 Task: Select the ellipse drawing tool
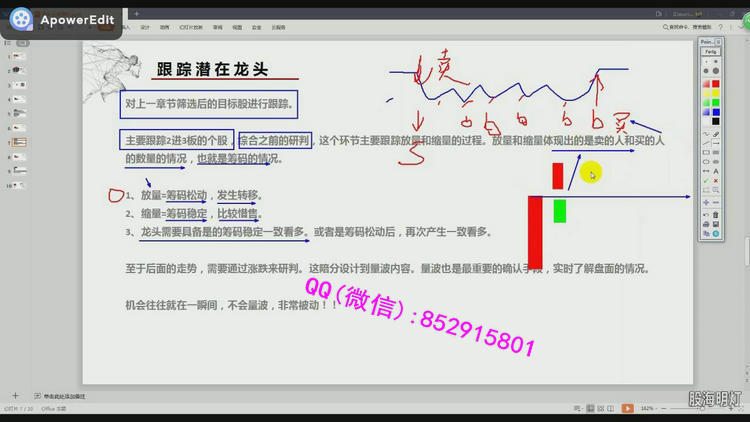pyautogui.click(x=705, y=161)
